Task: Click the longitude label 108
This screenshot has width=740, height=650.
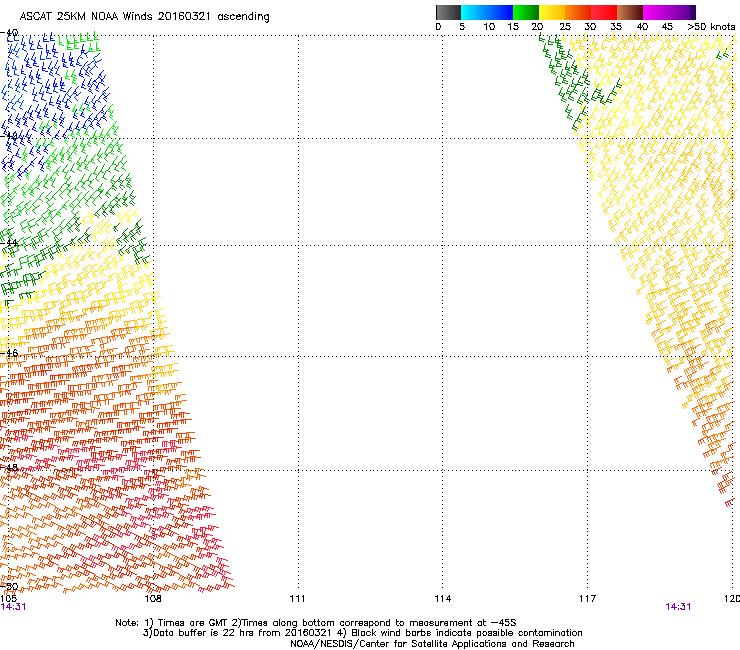Action: (x=152, y=599)
